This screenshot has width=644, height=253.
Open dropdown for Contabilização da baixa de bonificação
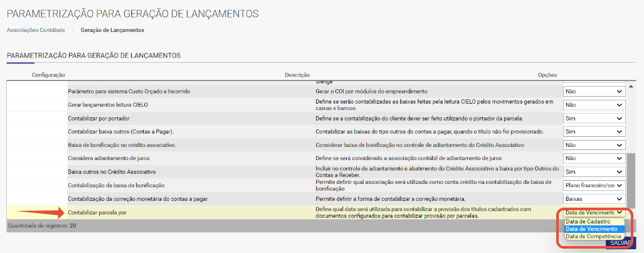[594, 185]
